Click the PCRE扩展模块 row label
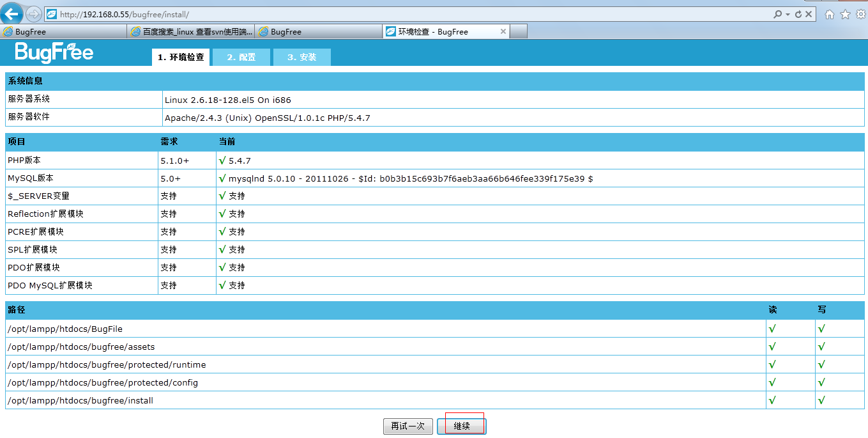The image size is (868, 438). (x=36, y=231)
